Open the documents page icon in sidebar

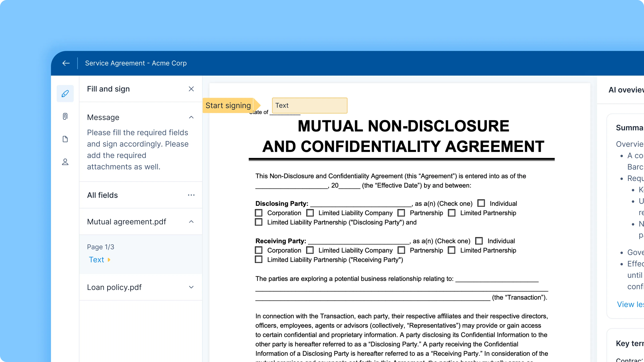pos(65,139)
